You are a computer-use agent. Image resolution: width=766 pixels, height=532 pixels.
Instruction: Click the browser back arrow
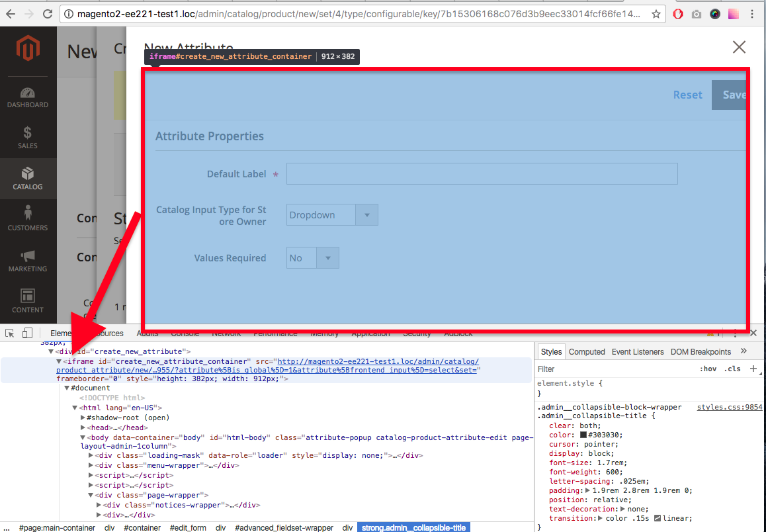[x=11, y=14]
